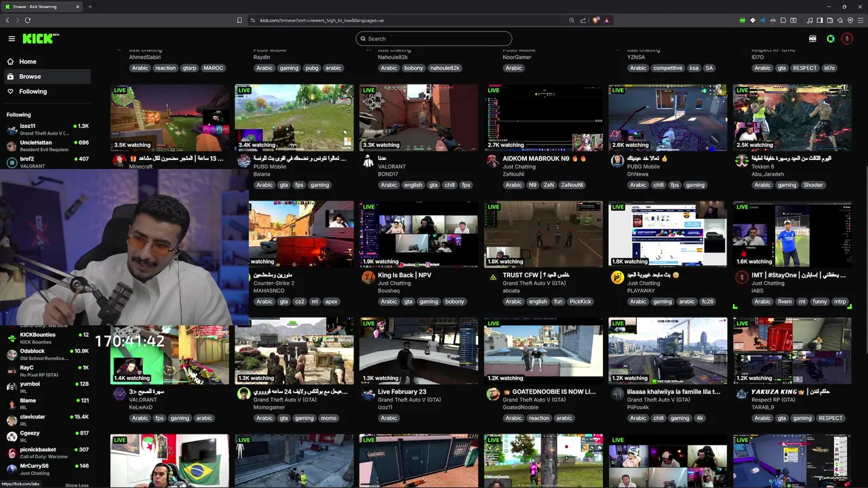Open the Boushaq channel avatar

point(368,277)
